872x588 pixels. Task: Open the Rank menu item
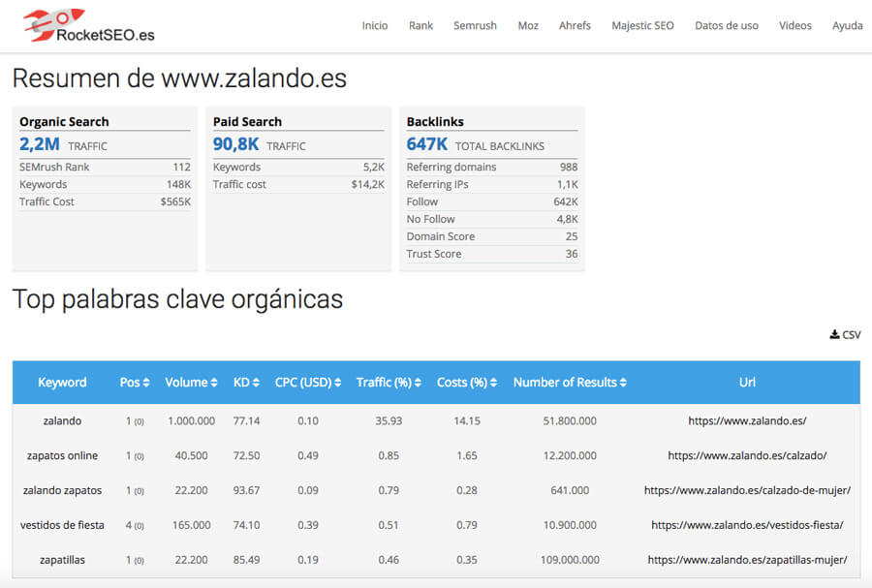pos(421,25)
